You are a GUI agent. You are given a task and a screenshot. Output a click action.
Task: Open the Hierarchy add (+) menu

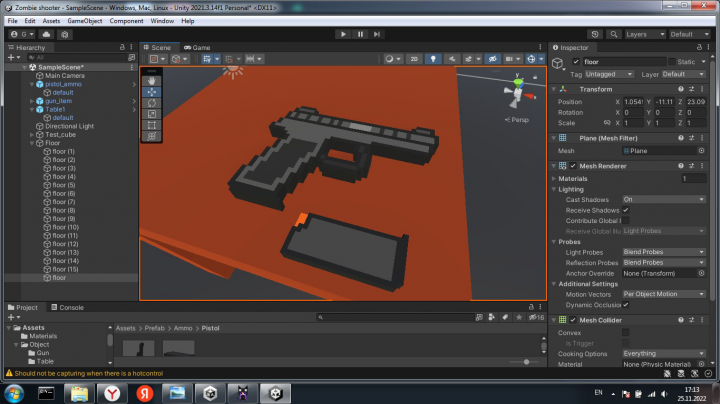pyautogui.click(x=14, y=57)
